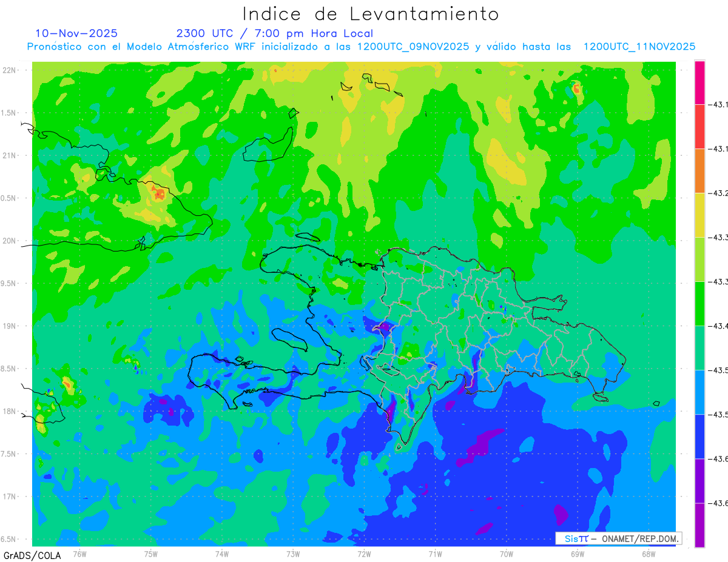Select the bright green color bar swatch

coord(699,304)
